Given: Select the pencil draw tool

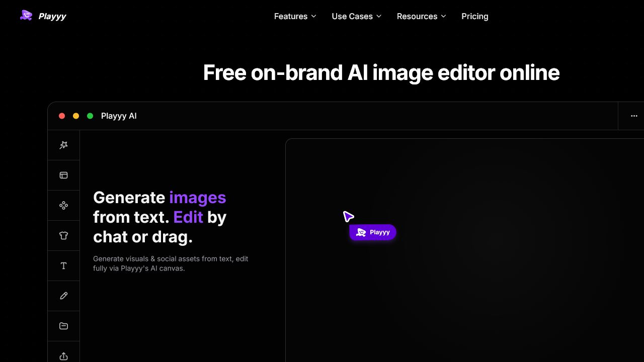Looking at the screenshot, I should tap(63, 296).
